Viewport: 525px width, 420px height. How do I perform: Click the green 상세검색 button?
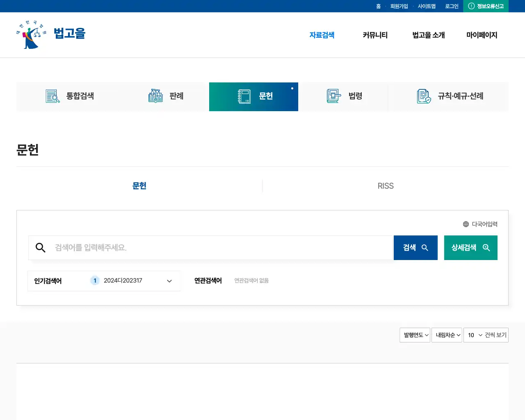tap(471, 248)
